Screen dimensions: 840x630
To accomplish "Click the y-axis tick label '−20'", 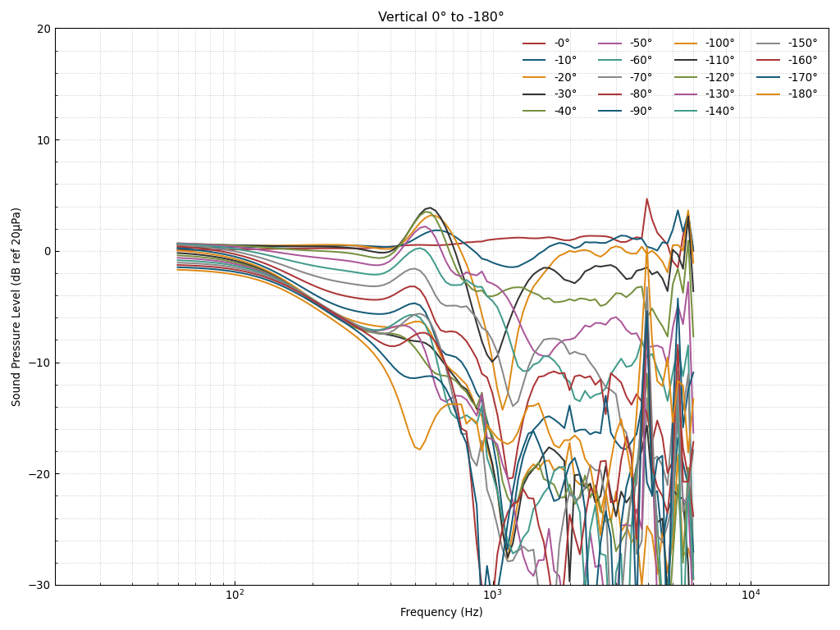I will [39, 474].
